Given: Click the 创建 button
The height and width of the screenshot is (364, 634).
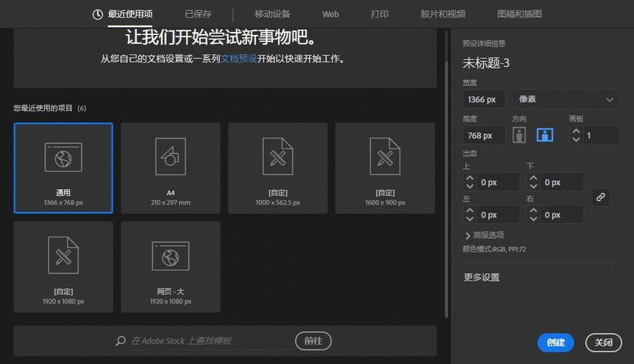Looking at the screenshot, I should (x=555, y=343).
